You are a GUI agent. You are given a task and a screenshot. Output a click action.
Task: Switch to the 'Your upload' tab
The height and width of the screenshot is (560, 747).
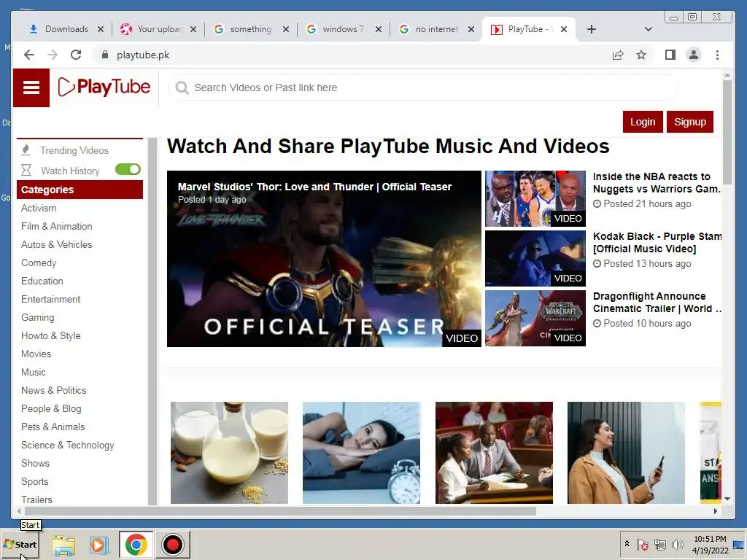[x=158, y=29]
